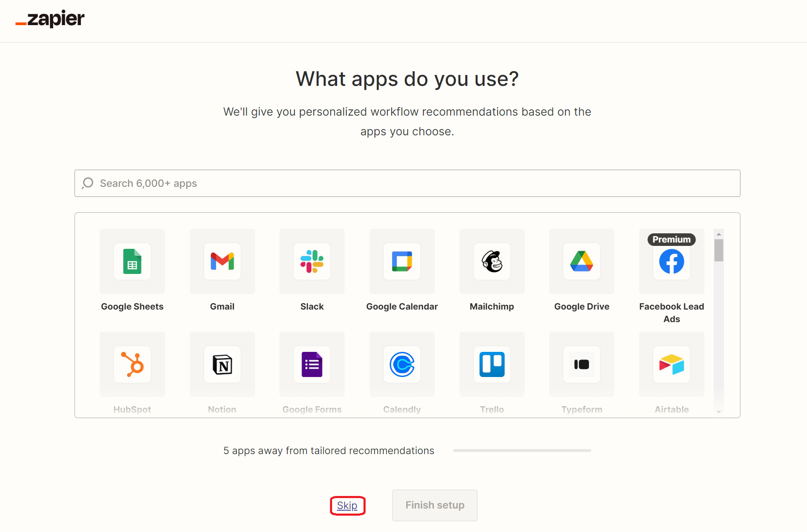
Task: Pick the Slack app icon
Action: point(312,261)
